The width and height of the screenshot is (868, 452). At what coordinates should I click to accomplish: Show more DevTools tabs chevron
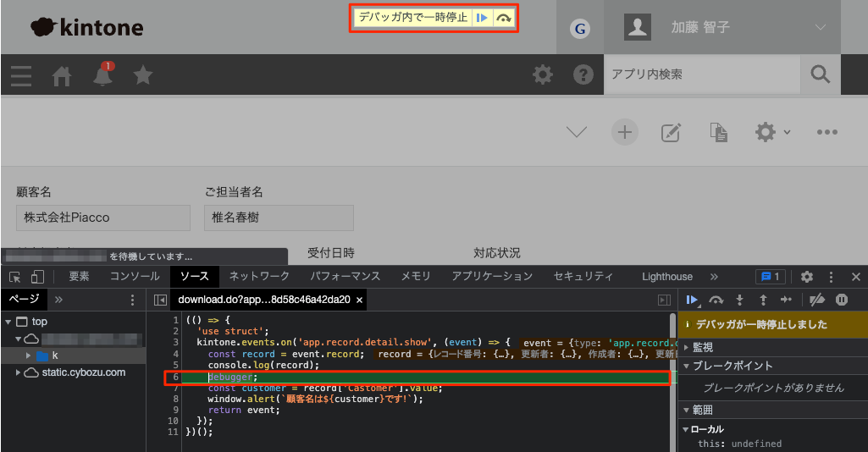click(714, 277)
